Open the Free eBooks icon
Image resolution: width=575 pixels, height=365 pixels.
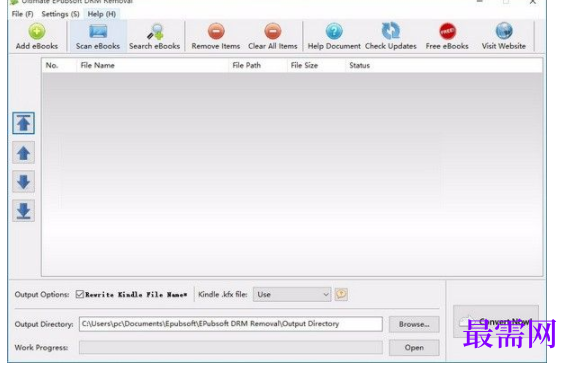pyautogui.click(x=447, y=31)
